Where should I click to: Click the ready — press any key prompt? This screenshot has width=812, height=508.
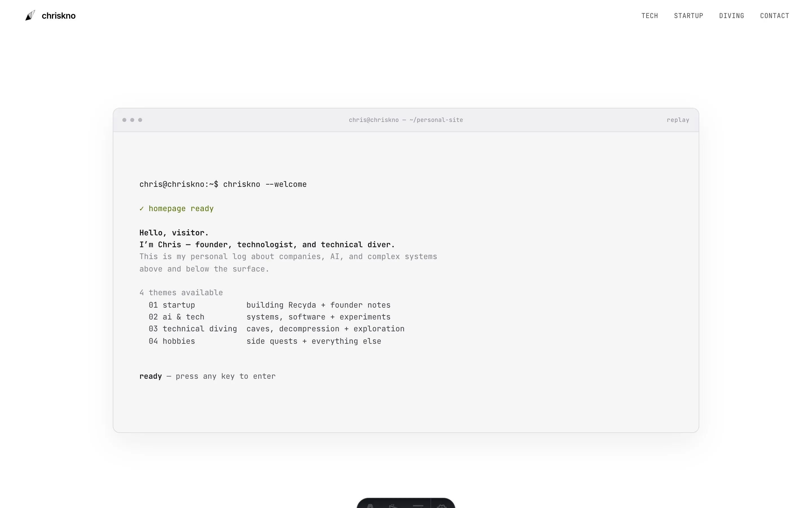207,376
